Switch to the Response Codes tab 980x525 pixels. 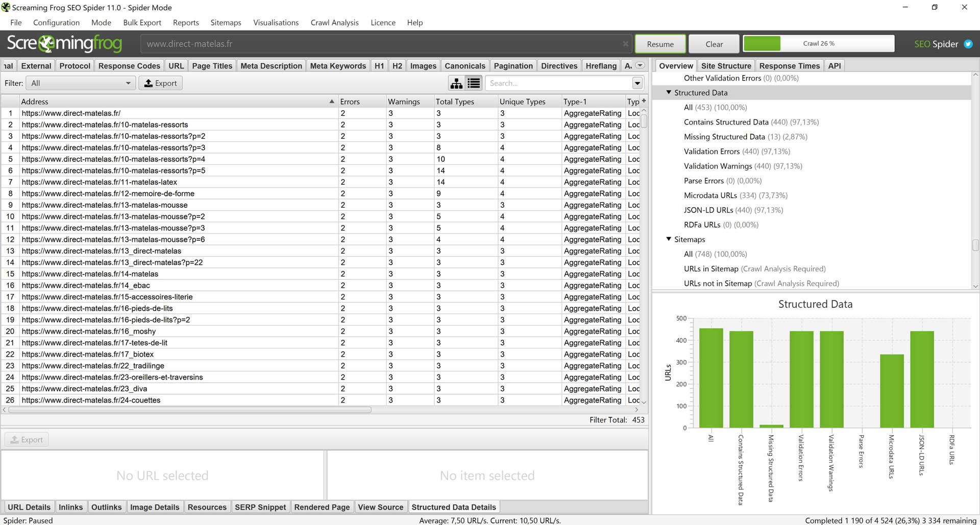[x=129, y=66]
